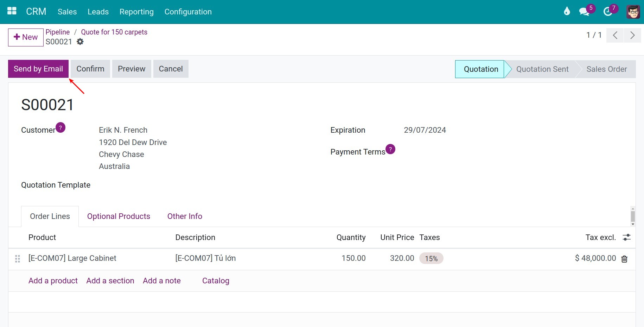Click the address line 1920 Del Dew Drive

click(133, 143)
